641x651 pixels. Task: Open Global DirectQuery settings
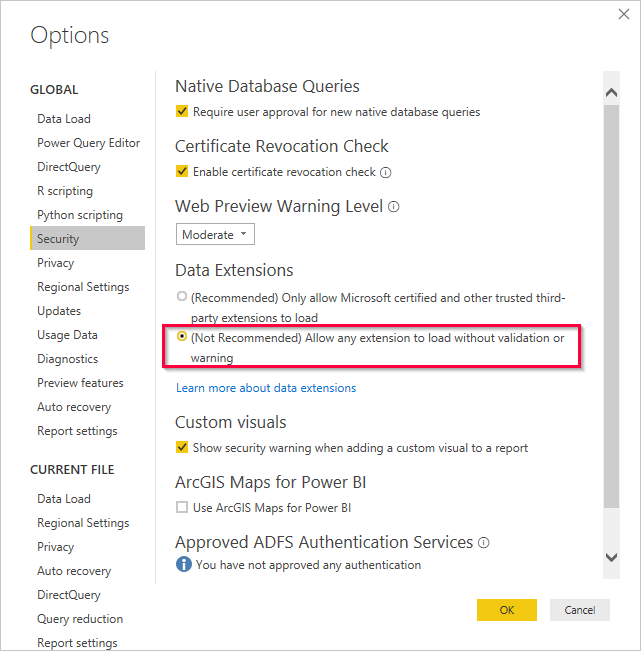[69, 167]
